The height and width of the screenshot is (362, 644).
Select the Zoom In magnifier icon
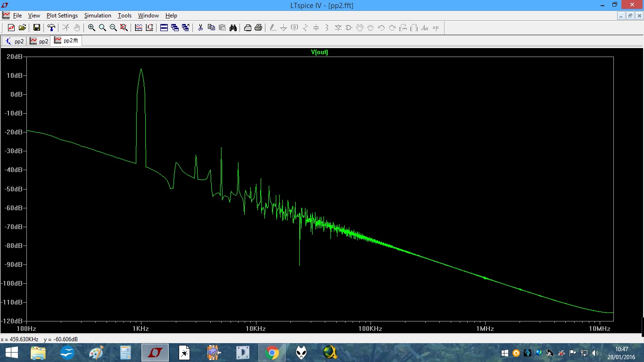pos(91,28)
